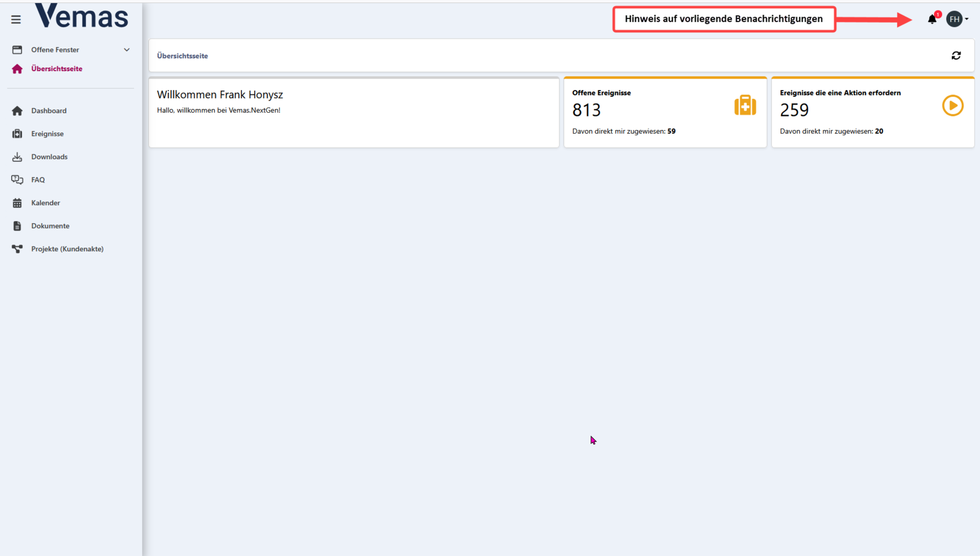Click the Downloads tray icon

click(x=17, y=157)
